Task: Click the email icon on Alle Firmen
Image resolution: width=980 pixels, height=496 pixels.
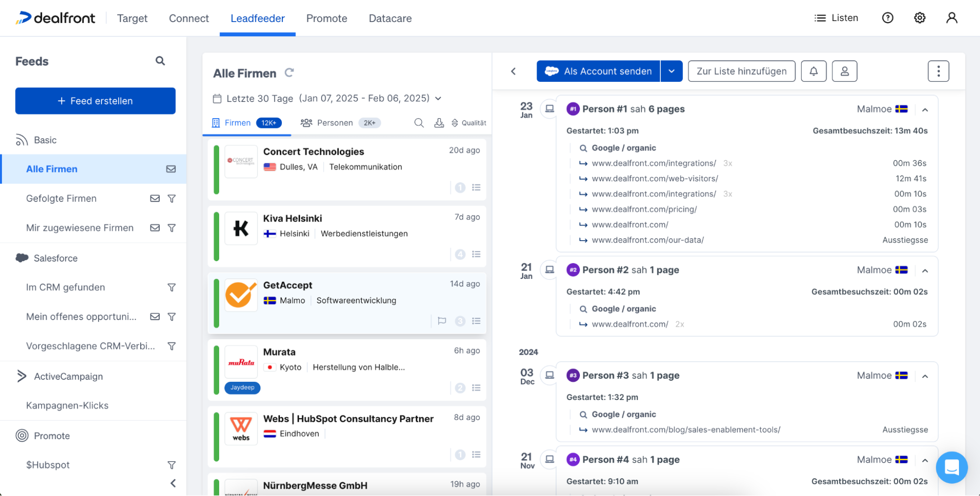Action: 171,169
